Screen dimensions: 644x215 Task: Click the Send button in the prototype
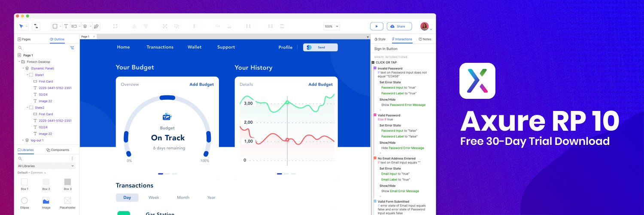point(320,47)
